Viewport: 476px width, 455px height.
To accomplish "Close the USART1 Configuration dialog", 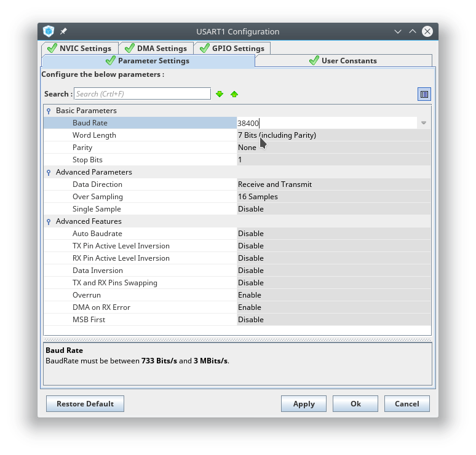I will tap(427, 31).
